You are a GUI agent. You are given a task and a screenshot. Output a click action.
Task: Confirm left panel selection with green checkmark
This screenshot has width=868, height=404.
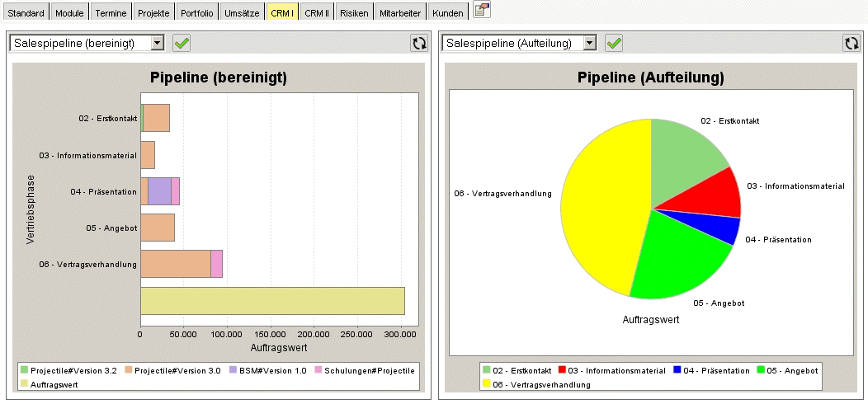[x=182, y=43]
